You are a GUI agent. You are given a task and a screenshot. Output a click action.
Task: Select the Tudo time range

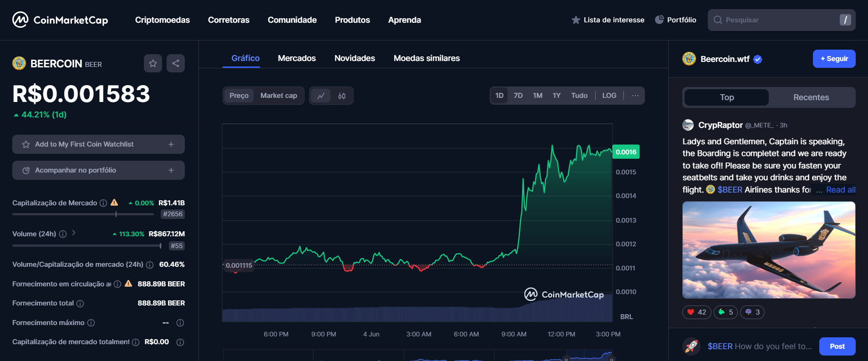tap(579, 96)
